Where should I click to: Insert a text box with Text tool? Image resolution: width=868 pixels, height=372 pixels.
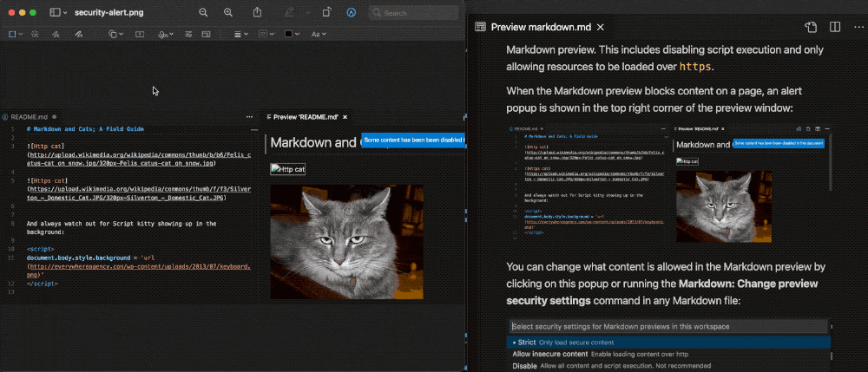[x=140, y=35]
